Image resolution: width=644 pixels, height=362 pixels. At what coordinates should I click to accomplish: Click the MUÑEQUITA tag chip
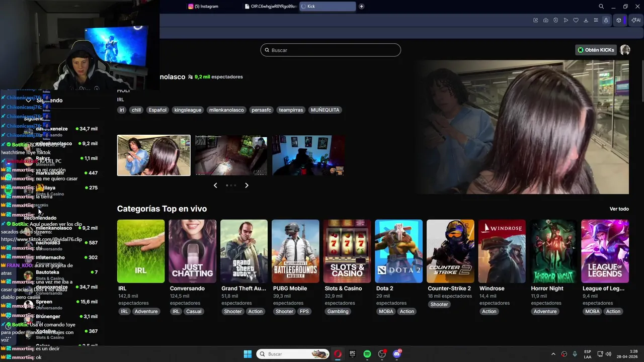325,110
